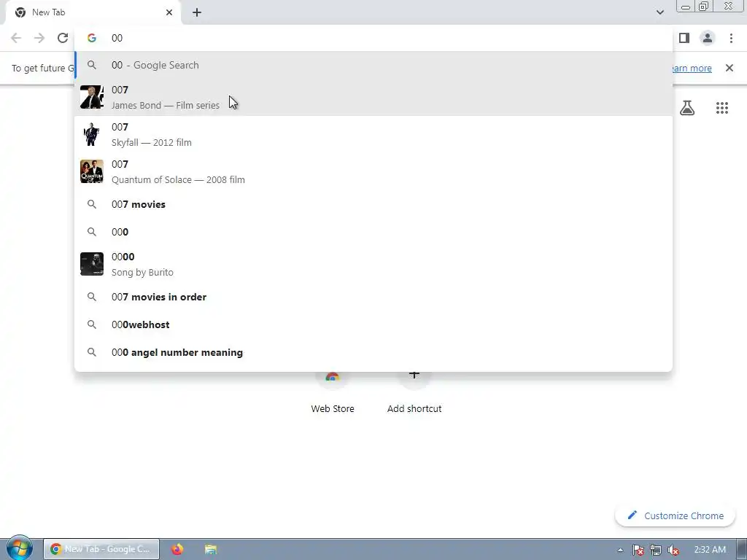Choose 007 movies in order suggestion

tap(373, 297)
